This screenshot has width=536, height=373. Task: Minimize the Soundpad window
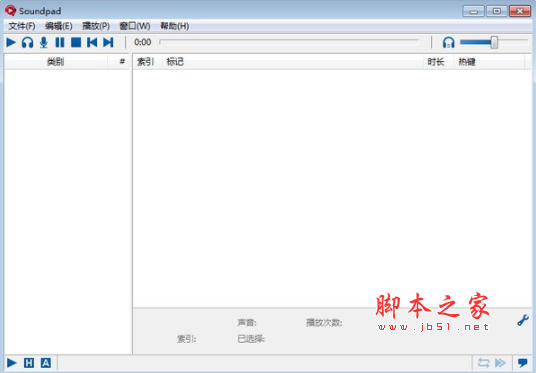473,11
